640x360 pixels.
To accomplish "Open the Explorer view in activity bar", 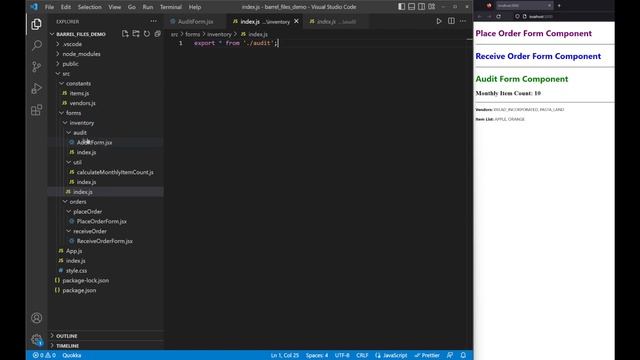I will 36,24.
